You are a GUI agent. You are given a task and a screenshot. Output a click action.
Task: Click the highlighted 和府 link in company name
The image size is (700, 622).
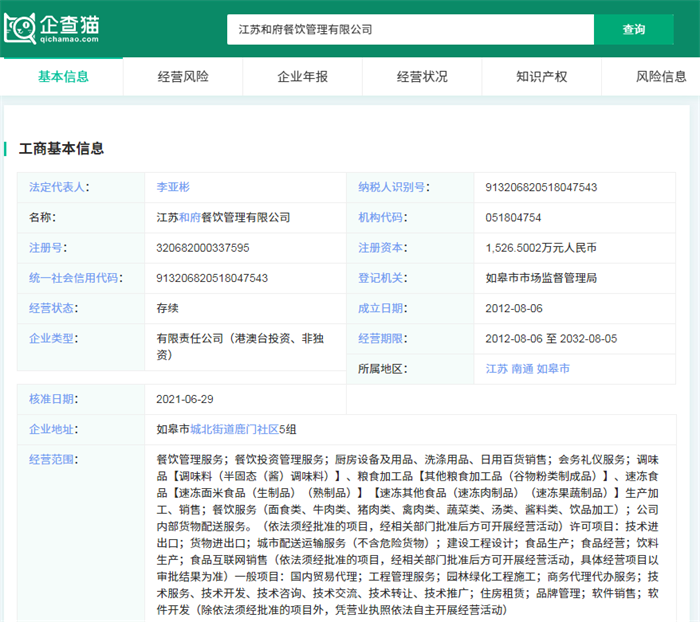point(190,217)
